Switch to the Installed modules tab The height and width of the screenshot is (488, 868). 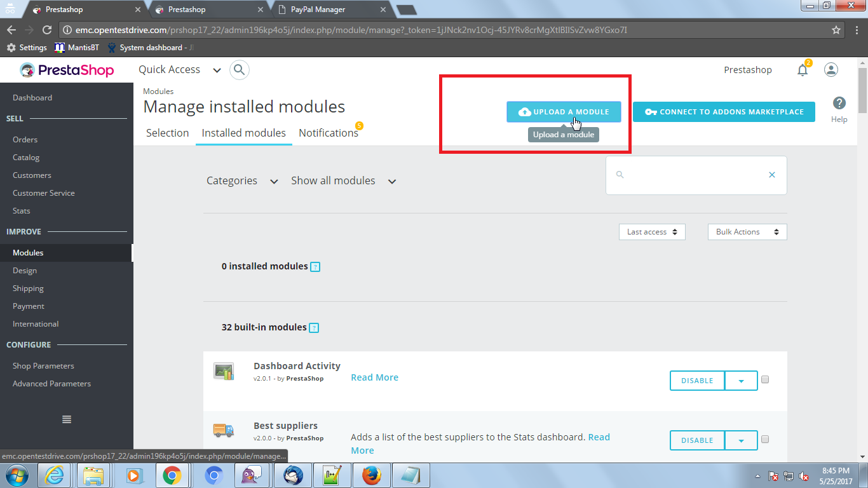pos(244,133)
